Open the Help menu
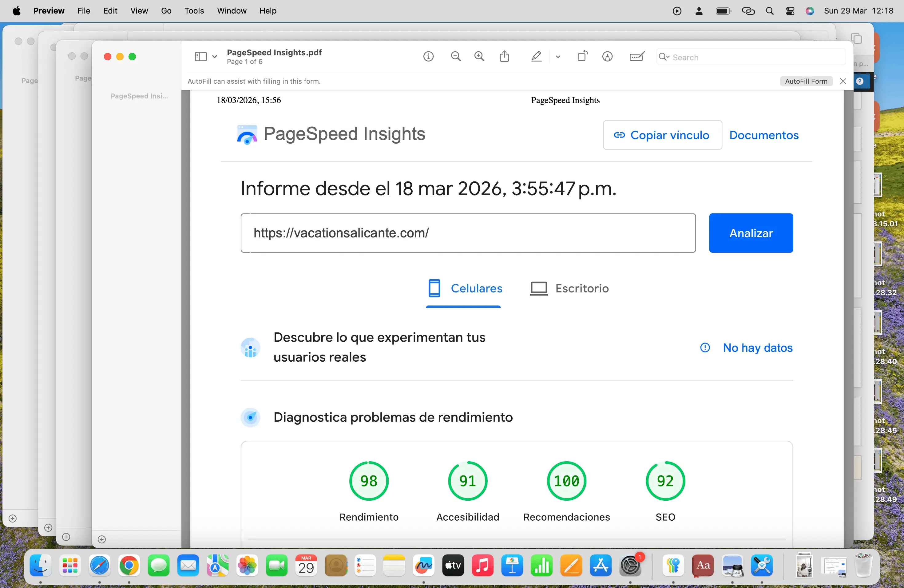 [268, 11]
